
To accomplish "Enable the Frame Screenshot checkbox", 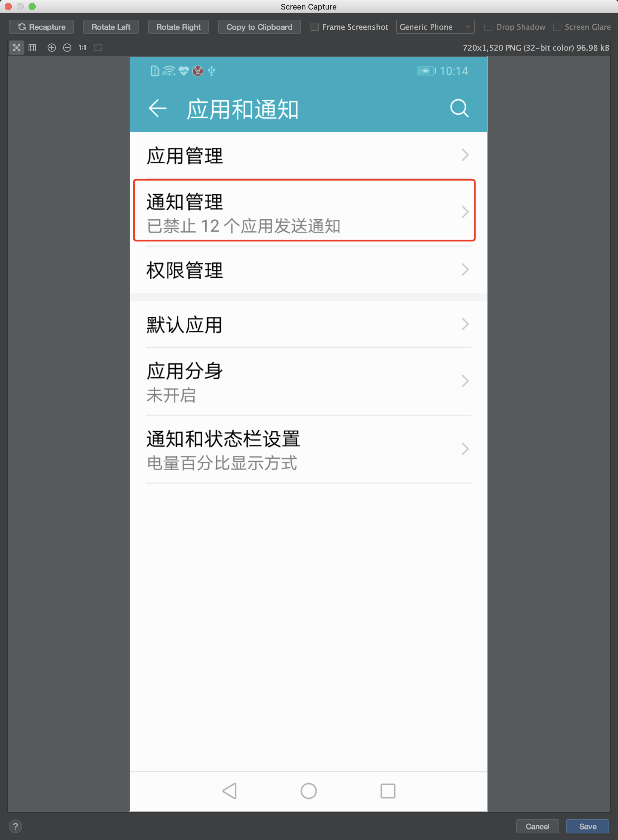I will point(315,27).
